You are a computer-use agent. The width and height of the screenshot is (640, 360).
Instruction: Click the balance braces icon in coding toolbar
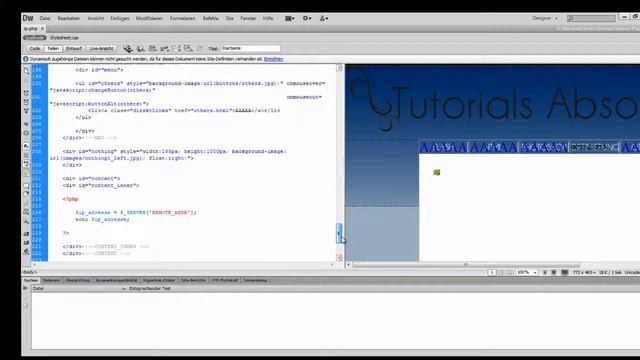click(x=26, y=133)
